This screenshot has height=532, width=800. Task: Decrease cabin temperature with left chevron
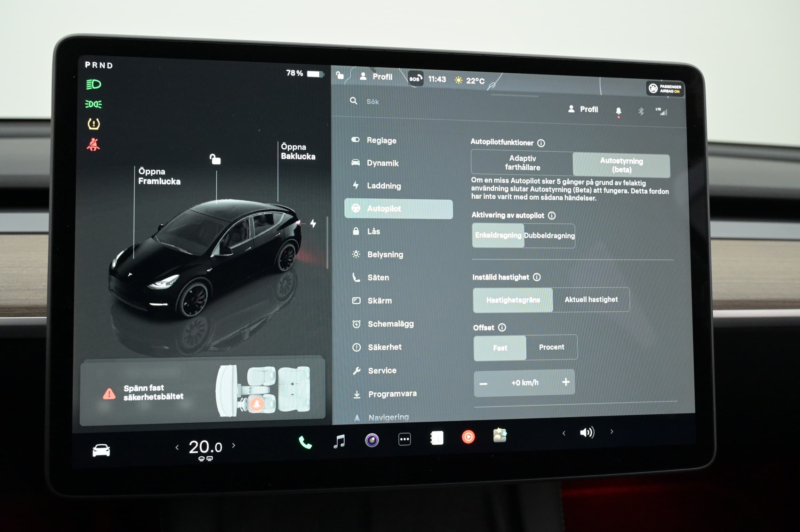pyautogui.click(x=177, y=448)
